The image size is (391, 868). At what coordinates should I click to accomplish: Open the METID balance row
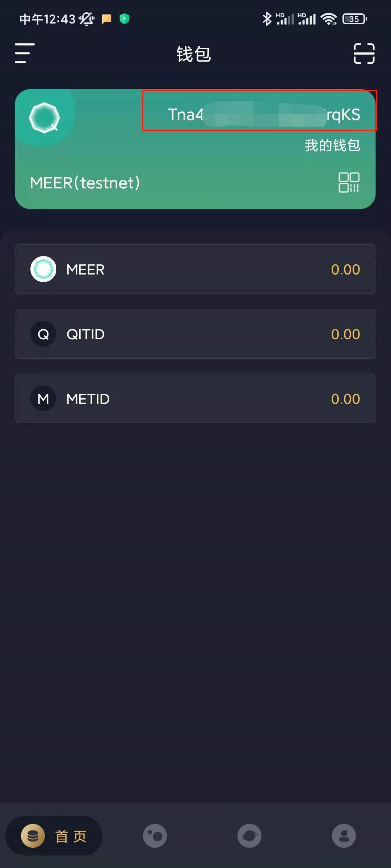195,399
